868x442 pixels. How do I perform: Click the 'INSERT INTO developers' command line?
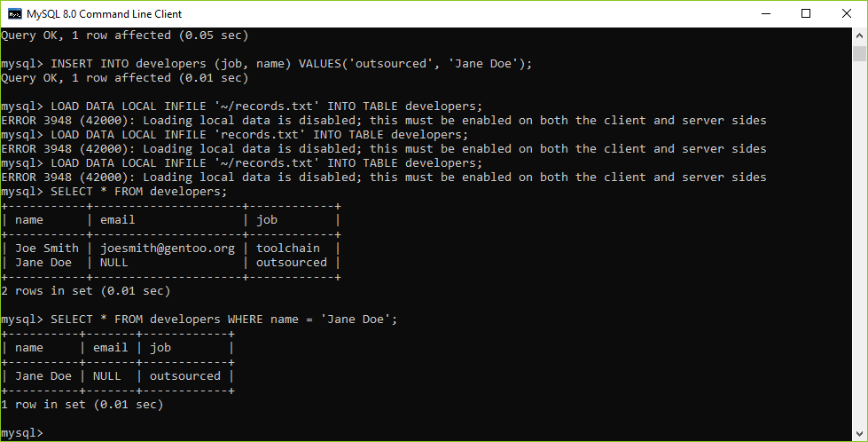(266, 64)
